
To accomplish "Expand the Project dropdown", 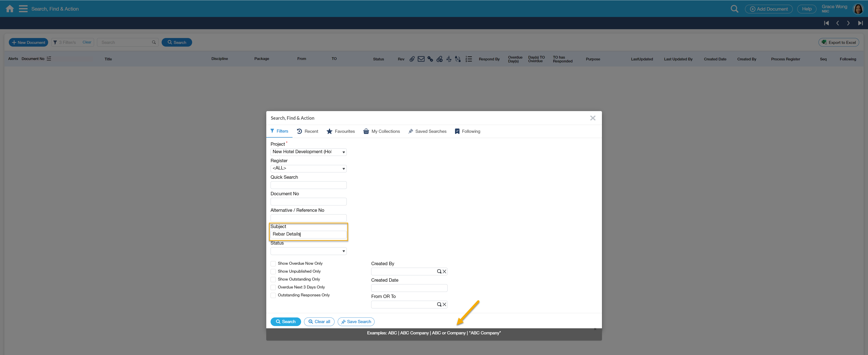I will coord(308,152).
